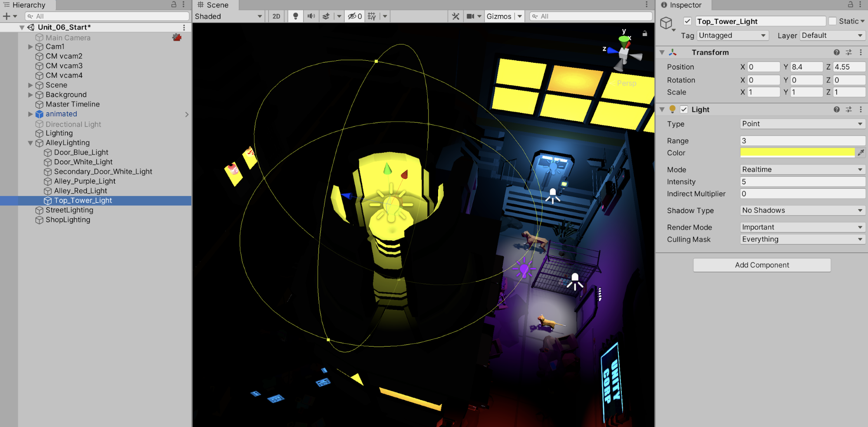Open the Mode dropdown showing Realtime
Image resolution: width=868 pixels, height=427 pixels.
[802, 170]
